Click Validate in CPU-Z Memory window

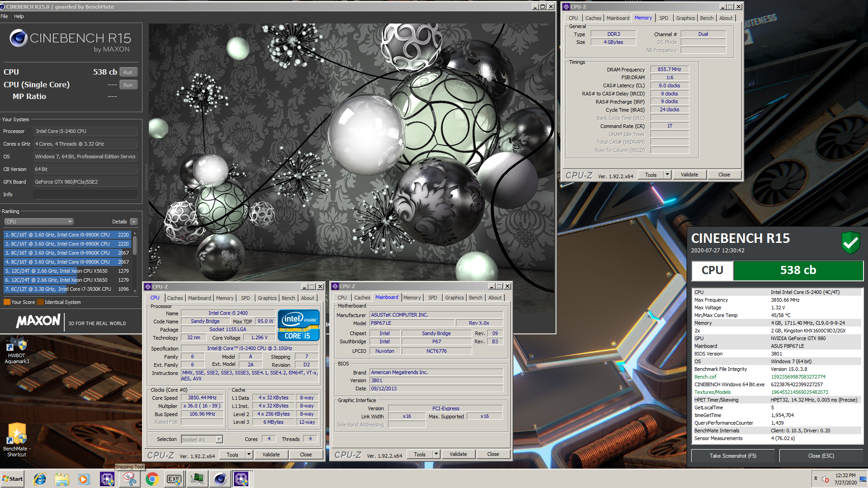click(x=689, y=175)
